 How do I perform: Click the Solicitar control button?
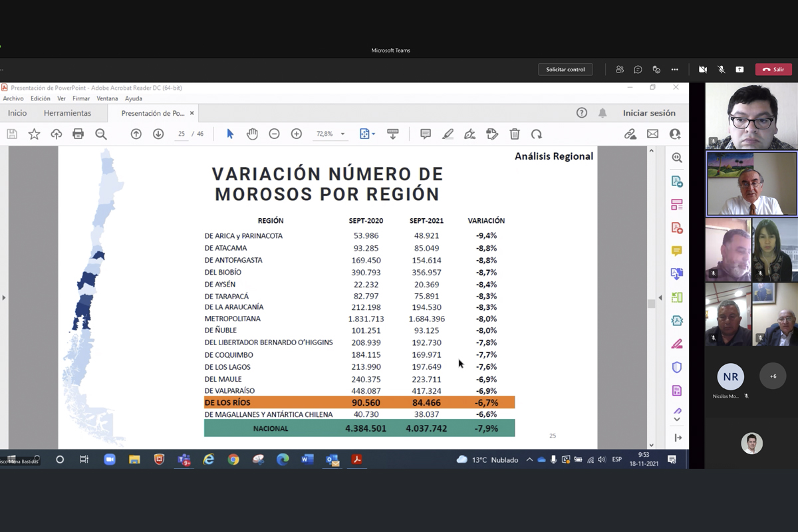point(565,69)
